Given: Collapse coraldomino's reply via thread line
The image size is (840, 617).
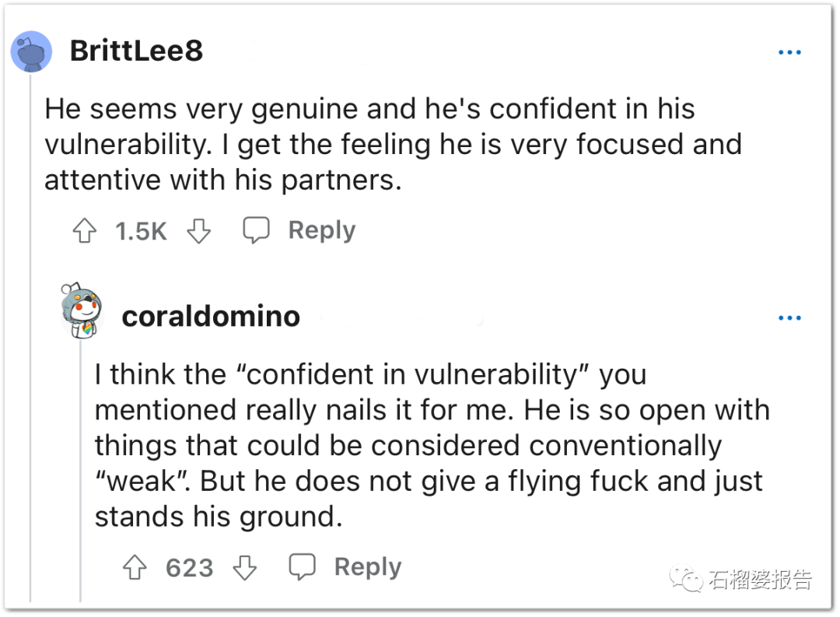Looking at the screenshot, I should pyautogui.click(x=80, y=471).
